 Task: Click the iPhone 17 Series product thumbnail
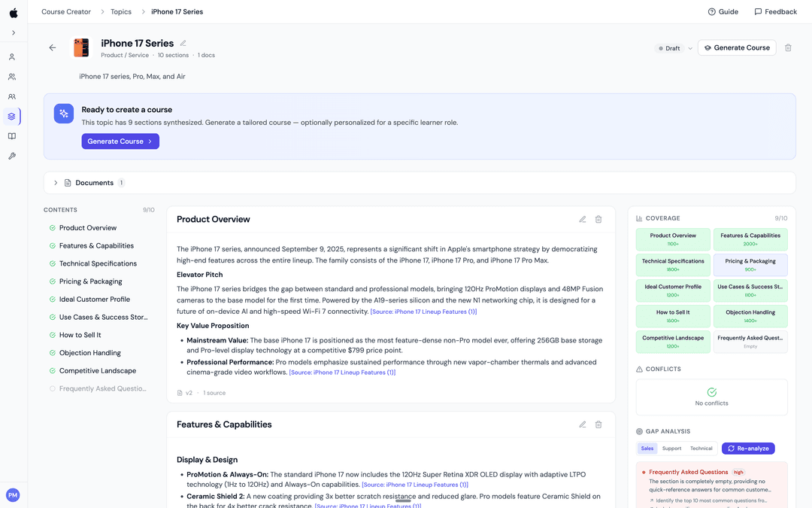[x=80, y=47]
